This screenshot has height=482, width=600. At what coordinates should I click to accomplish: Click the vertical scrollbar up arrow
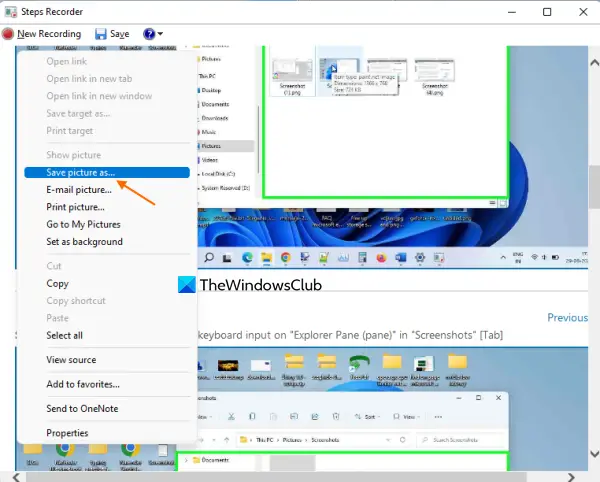pyautogui.click(x=594, y=62)
